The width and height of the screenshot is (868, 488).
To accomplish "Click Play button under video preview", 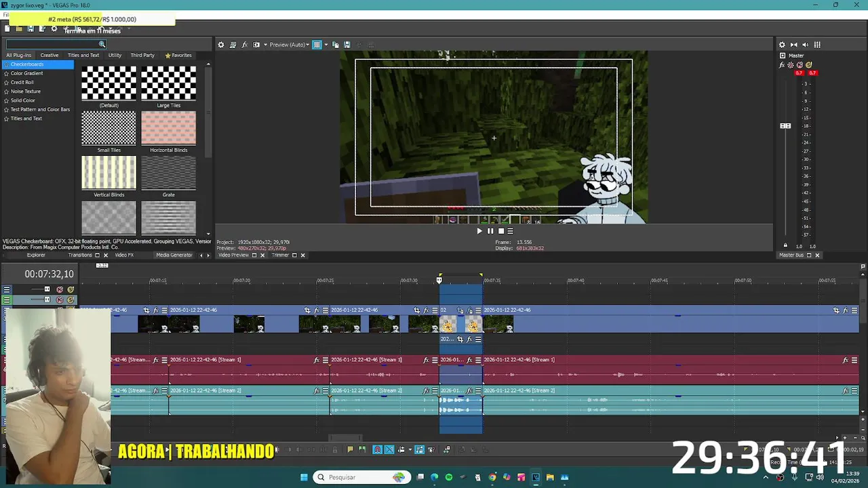I will coord(479,231).
